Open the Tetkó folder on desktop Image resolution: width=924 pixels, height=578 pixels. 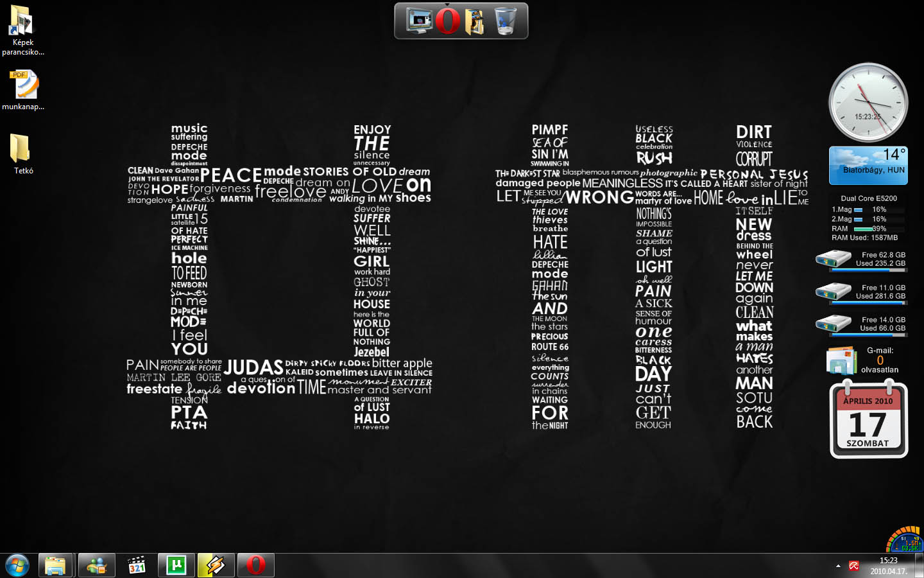point(23,154)
